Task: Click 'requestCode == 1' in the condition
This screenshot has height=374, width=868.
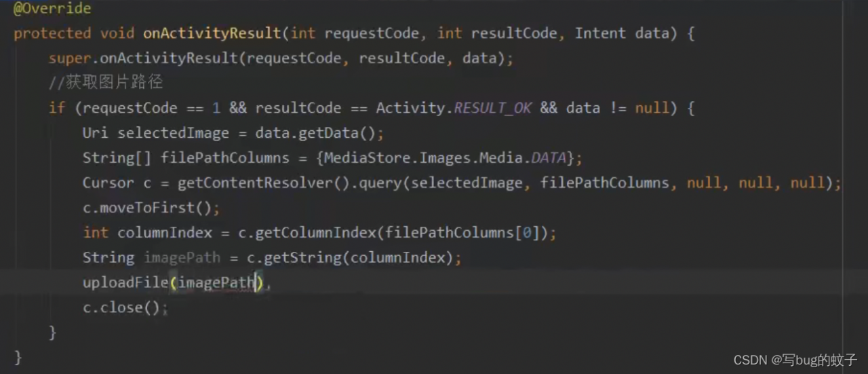Action: point(153,108)
